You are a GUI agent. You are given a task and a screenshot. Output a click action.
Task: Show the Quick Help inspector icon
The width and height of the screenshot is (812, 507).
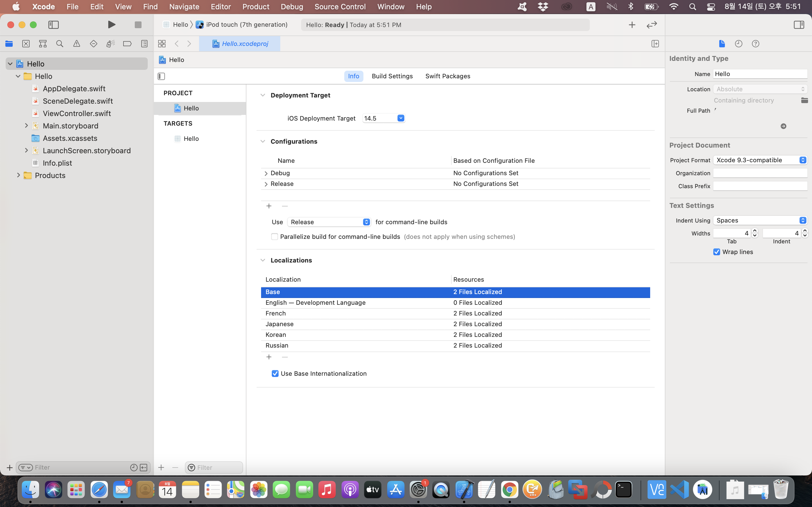click(x=755, y=44)
